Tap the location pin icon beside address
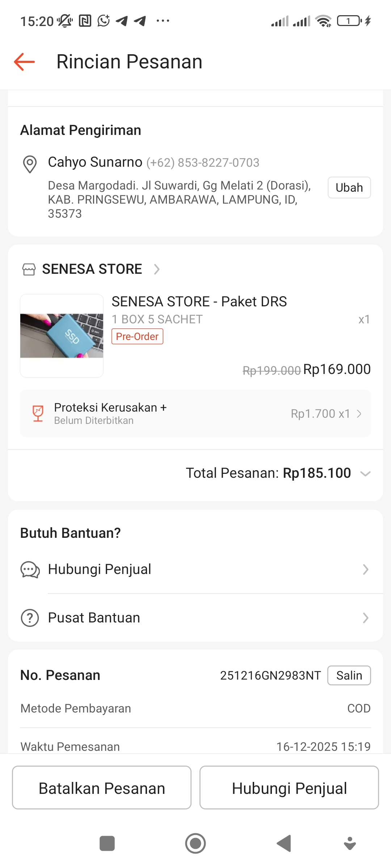This screenshot has width=391, height=868. pos(30,164)
